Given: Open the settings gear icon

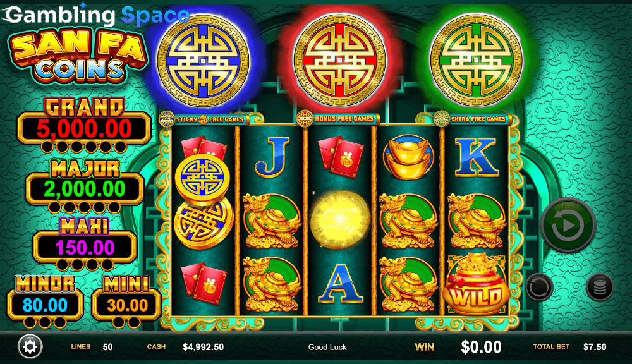Looking at the screenshot, I should point(30,347).
